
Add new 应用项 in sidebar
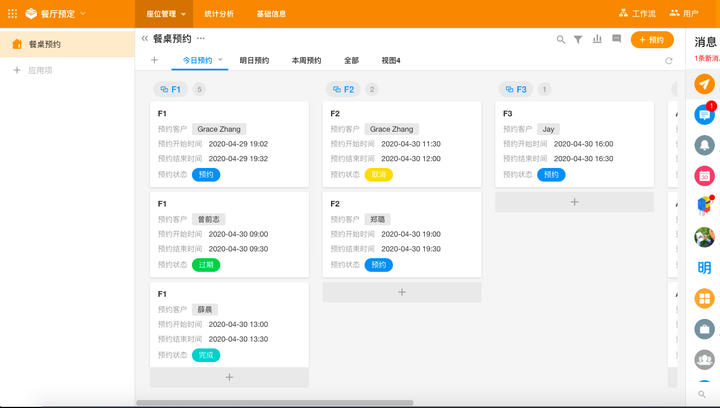(x=33, y=70)
